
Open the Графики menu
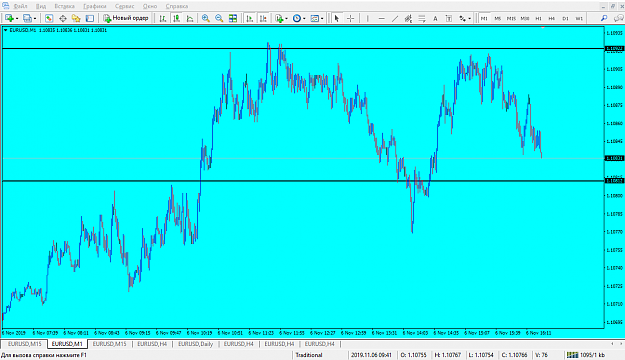pyautogui.click(x=95, y=6)
